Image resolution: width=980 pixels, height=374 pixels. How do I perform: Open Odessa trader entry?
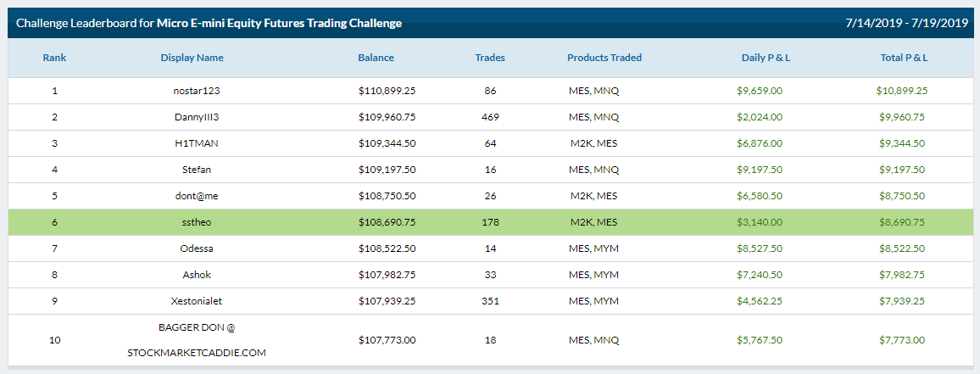point(196,248)
